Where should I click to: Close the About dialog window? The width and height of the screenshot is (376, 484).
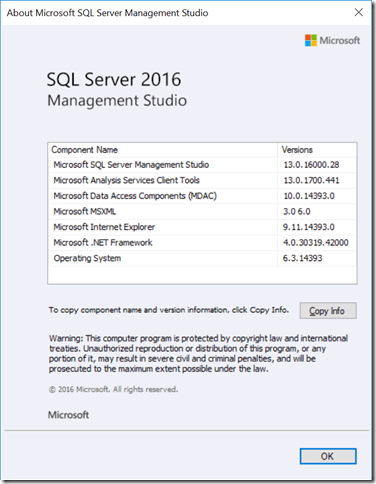click(359, 13)
